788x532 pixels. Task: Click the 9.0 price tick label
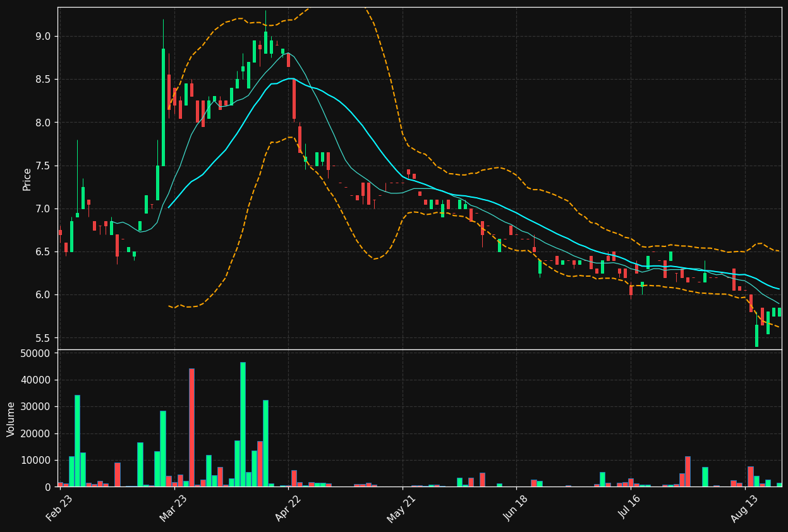point(43,37)
